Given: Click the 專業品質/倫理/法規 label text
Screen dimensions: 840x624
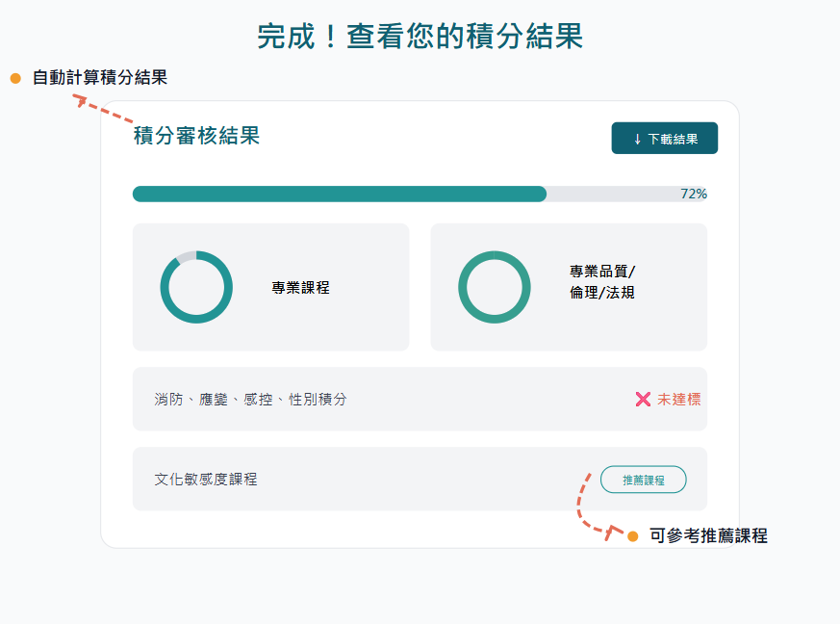Looking at the screenshot, I should (x=602, y=281).
